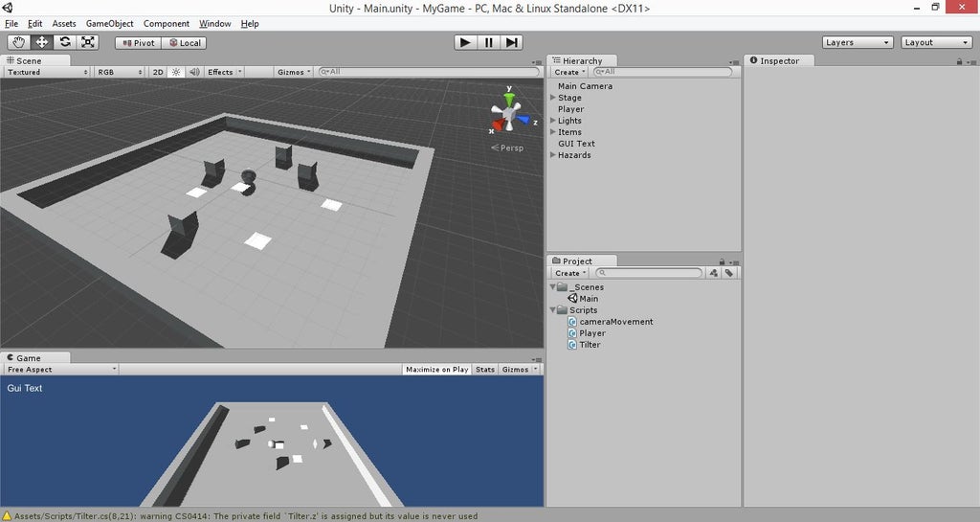
Task: Select the Inspector tab
Action: tap(779, 60)
